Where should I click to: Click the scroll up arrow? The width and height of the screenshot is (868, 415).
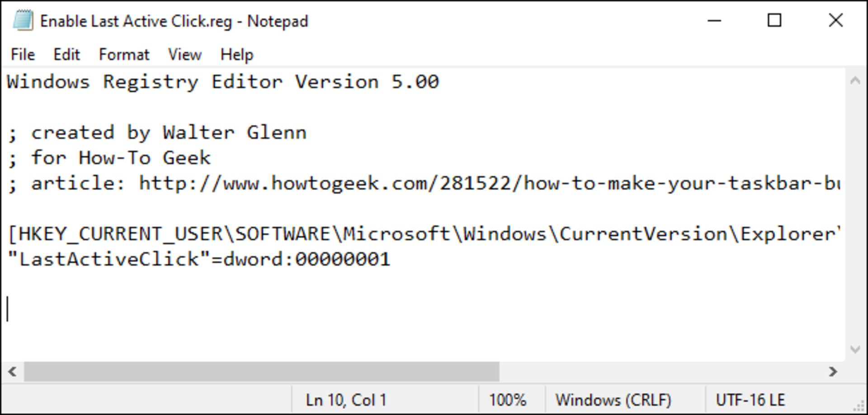coord(855,81)
